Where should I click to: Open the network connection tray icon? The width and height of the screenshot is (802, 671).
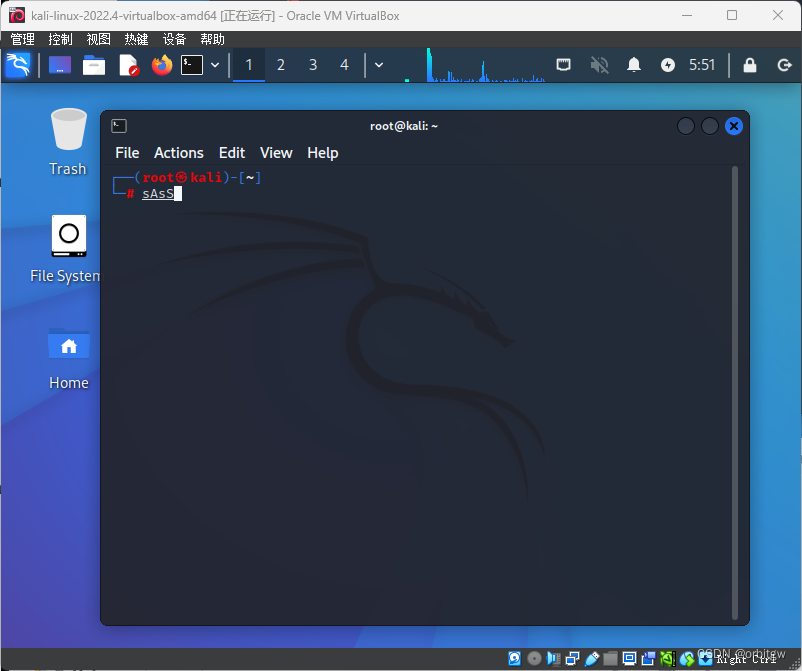click(563, 65)
